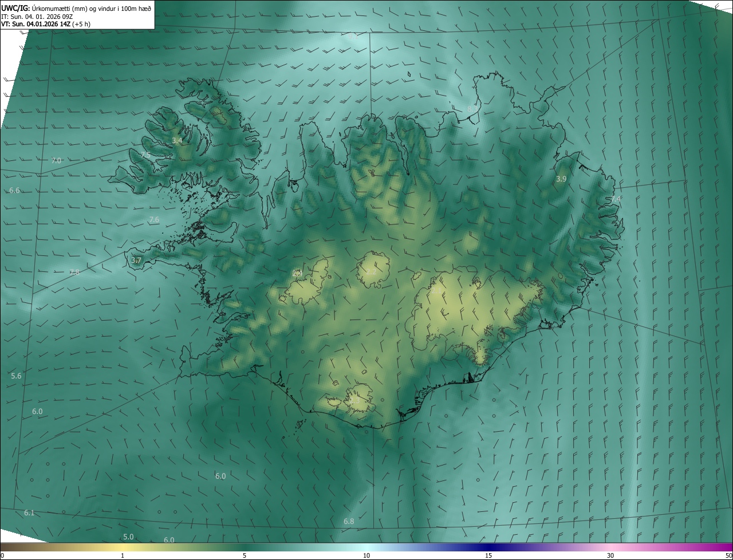Click the '15' label on the color scale

488,556
